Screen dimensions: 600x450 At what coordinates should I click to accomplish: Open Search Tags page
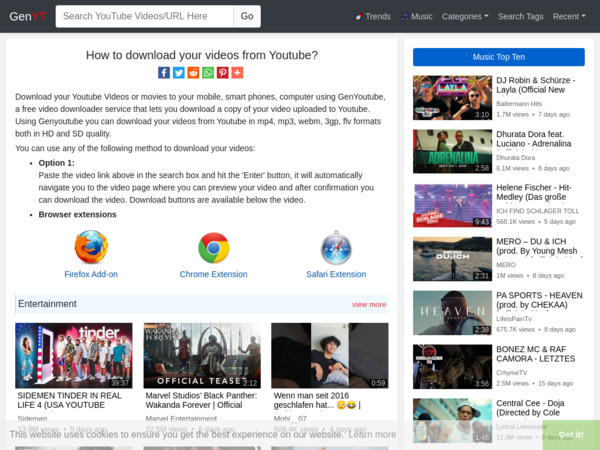pos(520,16)
